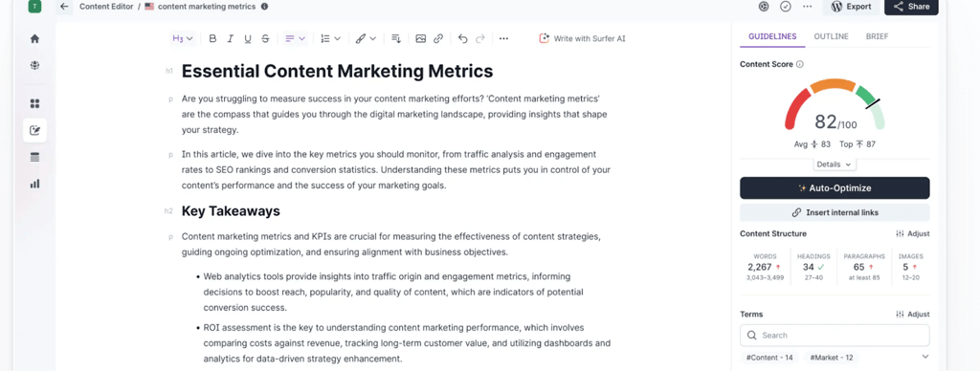
Task: Click the Avg 83 score label
Action: (812, 144)
